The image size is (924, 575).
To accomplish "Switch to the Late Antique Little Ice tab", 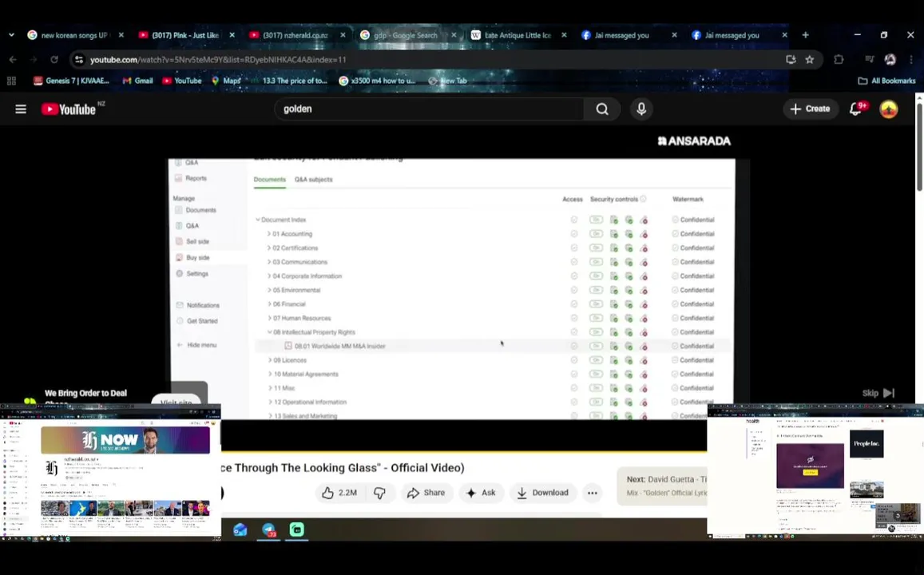I will [517, 35].
